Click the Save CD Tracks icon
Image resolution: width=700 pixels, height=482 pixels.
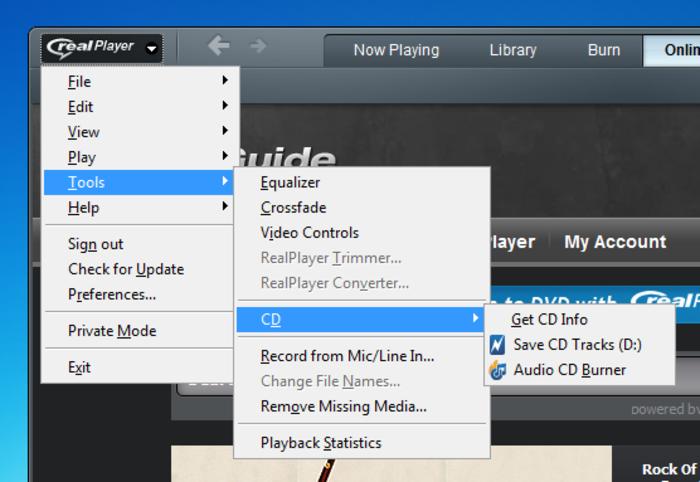click(497, 345)
